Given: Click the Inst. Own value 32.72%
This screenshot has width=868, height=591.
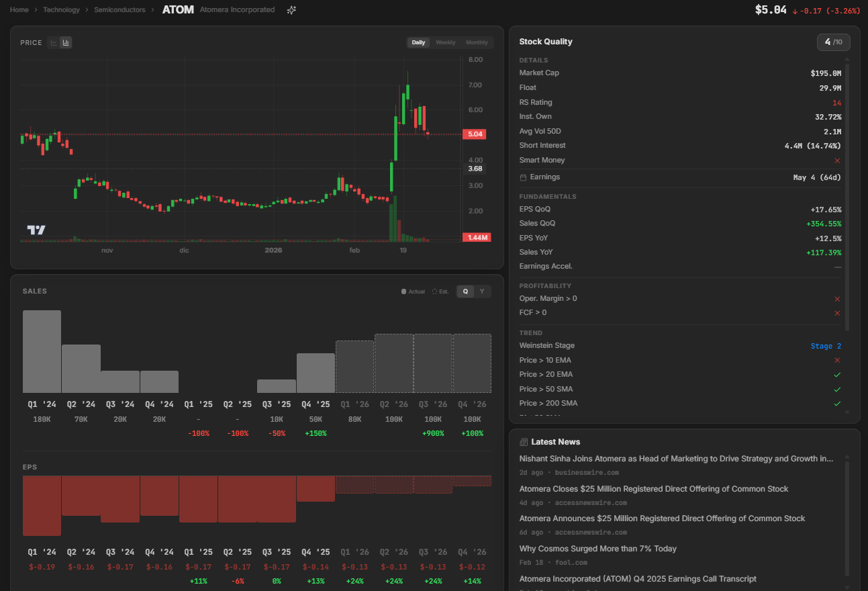Looking at the screenshot, I should point(828,117).
